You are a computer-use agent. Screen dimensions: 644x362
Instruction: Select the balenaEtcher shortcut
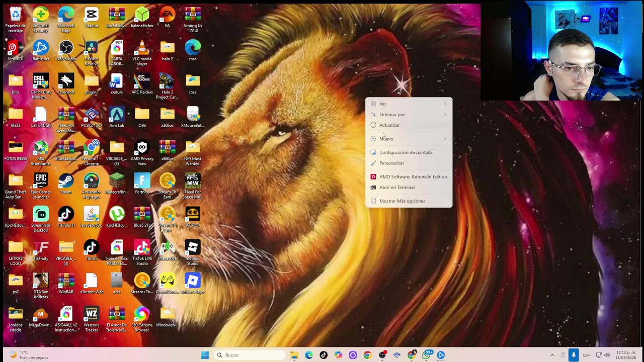[142, 18]
